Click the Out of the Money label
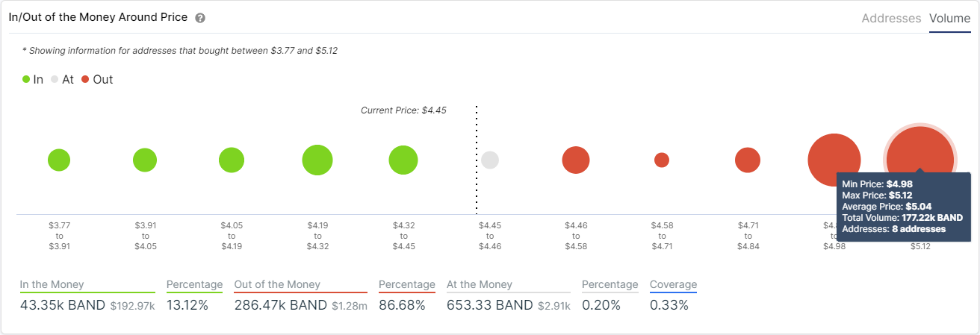The height and width of the screenshot is (335, 980). [x=277, y=284]
